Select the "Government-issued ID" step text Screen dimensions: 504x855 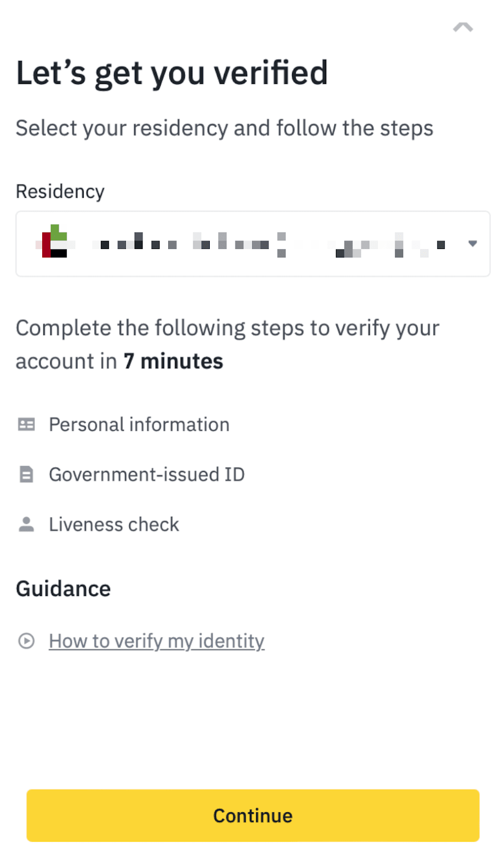tap(146, 474)
